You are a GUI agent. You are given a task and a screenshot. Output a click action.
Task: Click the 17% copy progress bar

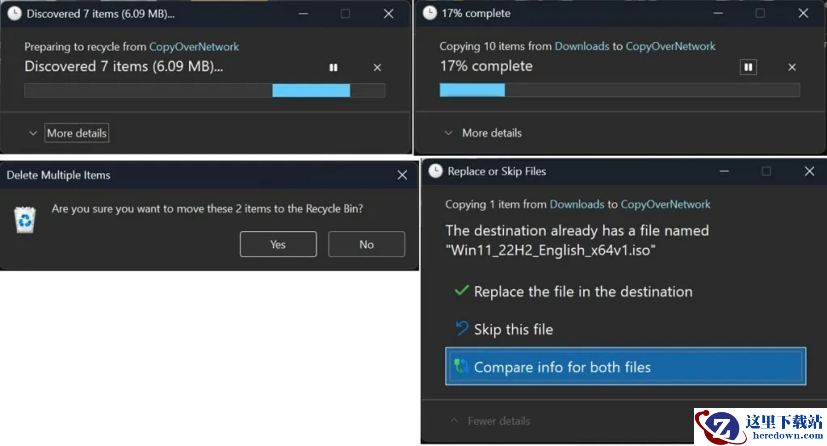(620, 90)
